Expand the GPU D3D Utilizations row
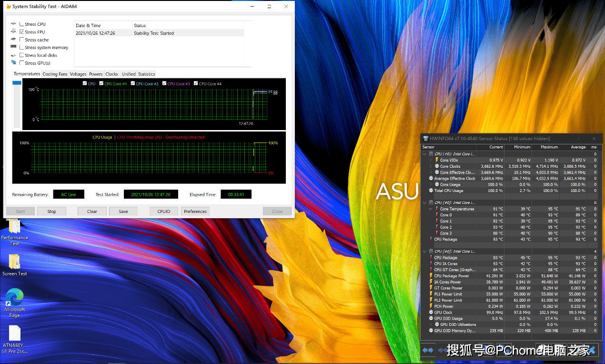The image size is (605, 364). click(x=431, y=324)
